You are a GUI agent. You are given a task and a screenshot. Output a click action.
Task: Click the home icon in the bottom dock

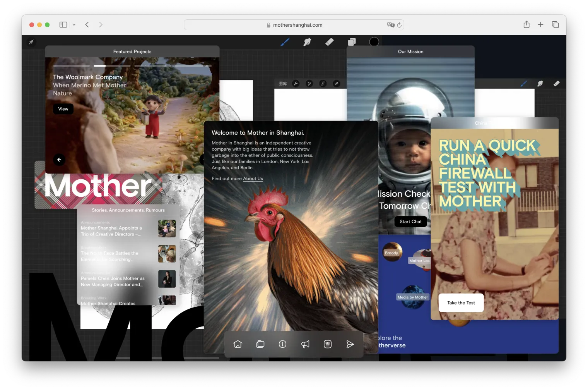pyautogui.click(x=238, y=344)
